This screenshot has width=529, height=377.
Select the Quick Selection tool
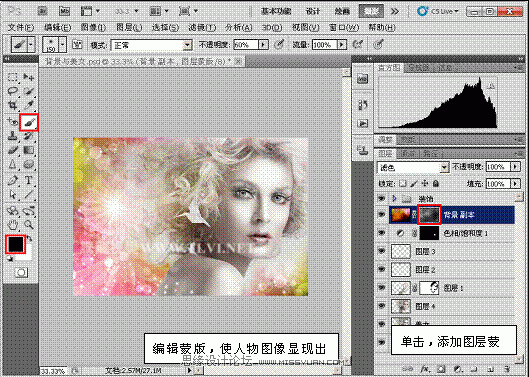(28, 91)
